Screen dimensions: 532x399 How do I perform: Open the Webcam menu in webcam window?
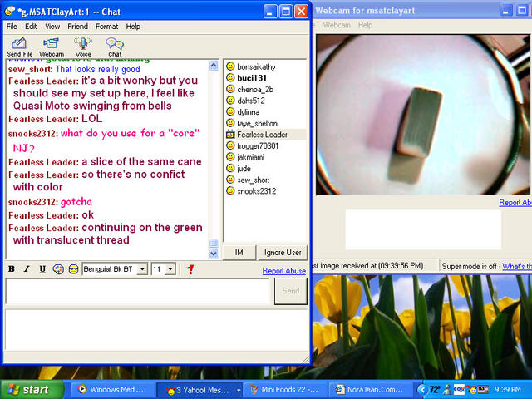337,25
